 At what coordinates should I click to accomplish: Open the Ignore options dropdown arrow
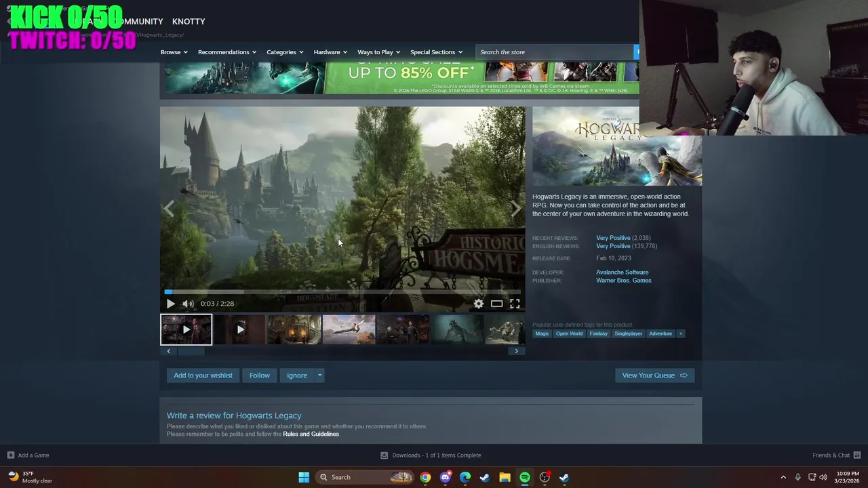point(319,375)
